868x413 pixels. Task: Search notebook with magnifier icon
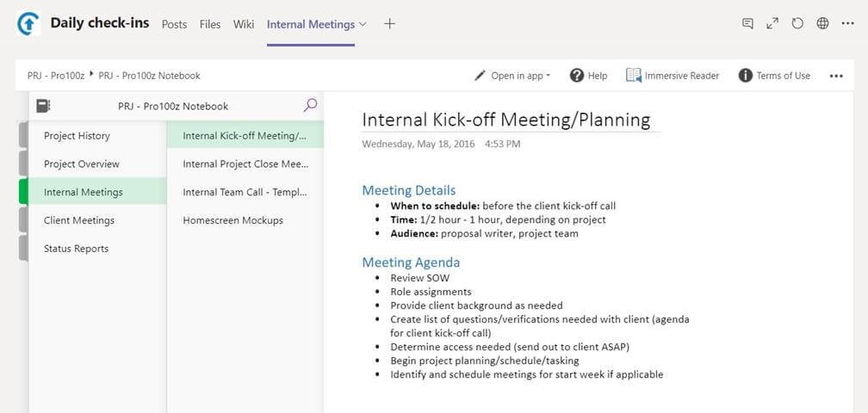coord(311,105)
